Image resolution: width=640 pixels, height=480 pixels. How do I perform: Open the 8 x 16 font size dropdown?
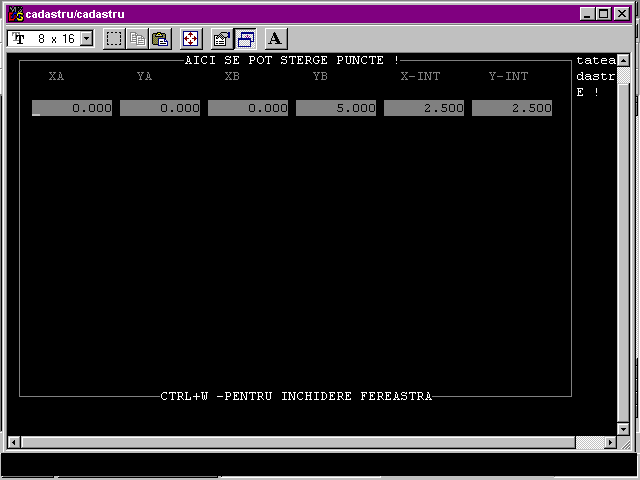pos(86,39)
